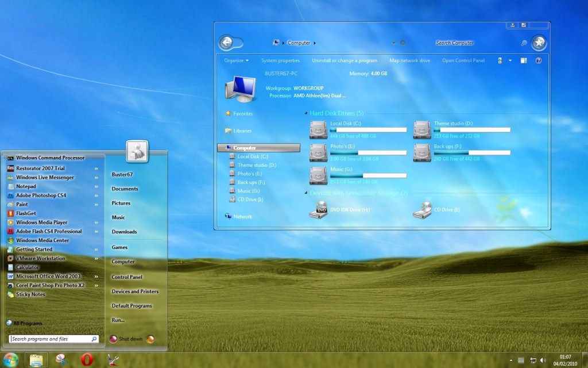Screen dimensions: 588x368
Task: Click the volume speaker icon in system tray
Action: click(x=543, y=361)
